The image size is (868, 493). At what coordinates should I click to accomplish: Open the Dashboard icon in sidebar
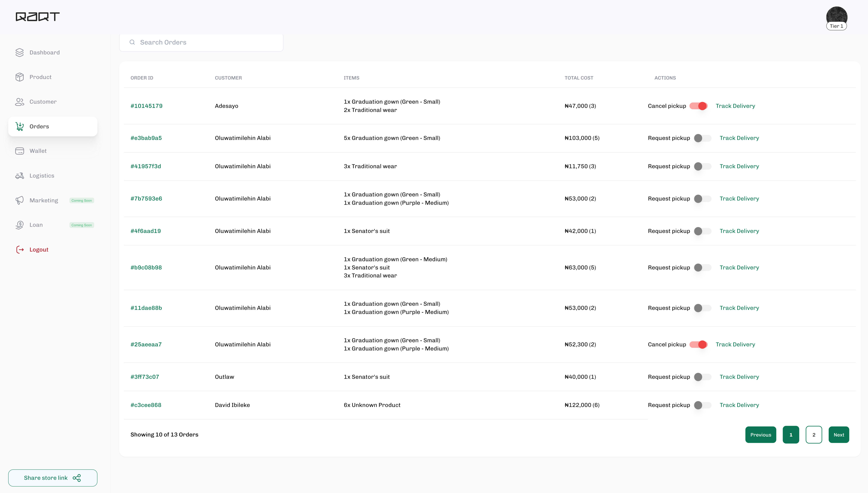(19, 52)
